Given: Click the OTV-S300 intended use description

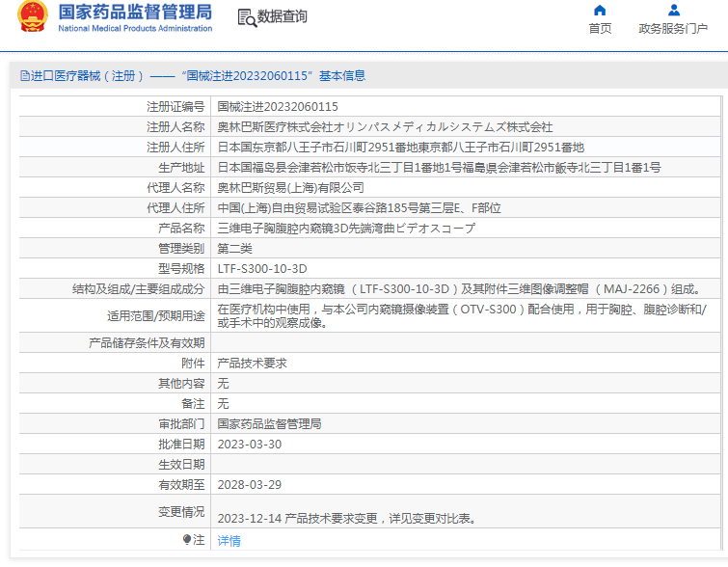Looking at the screenshot, I should coord(462,315).
